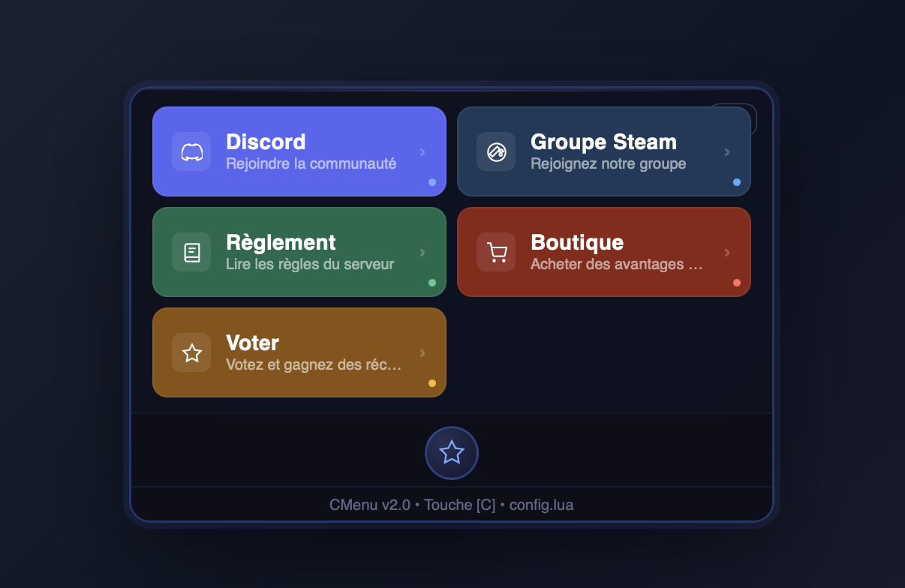Viewport: 905px width, 588px height.
Task: Click the 'Votez et gagnez des réc…' subtitle
Action: click(314, 364)
